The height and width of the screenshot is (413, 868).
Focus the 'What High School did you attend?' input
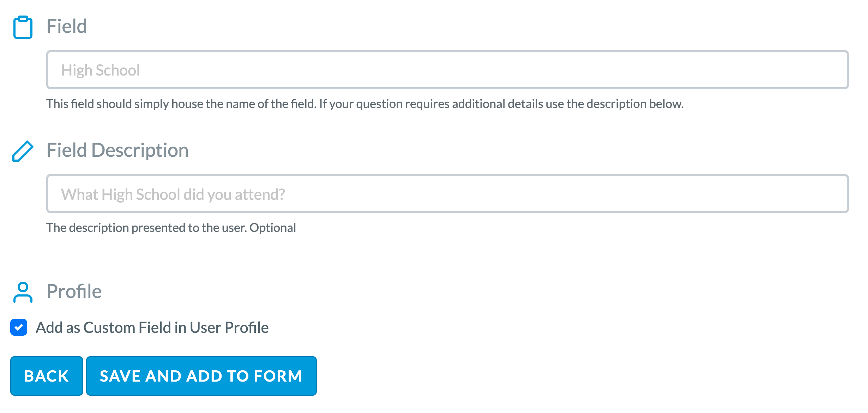tap(447, 193)
